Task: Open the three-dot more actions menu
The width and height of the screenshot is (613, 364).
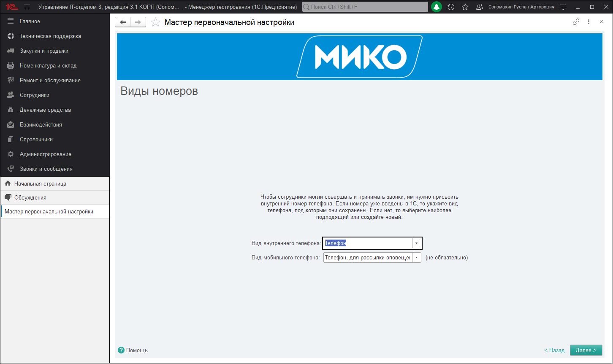Action: tap(589, 22)
